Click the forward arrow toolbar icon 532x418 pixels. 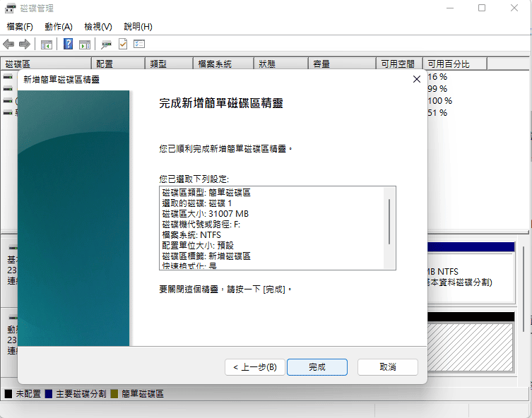tap(25, 44)
